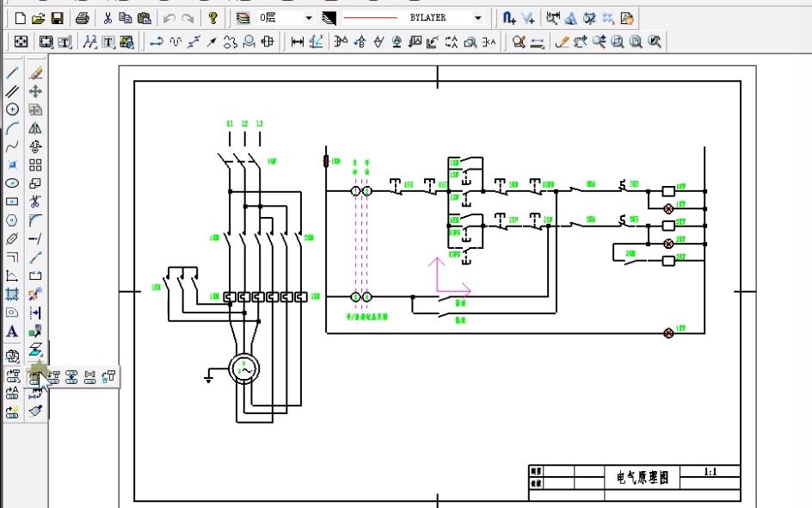Print the drawing with printer icon
812x508 pixels.
click(83, 19)
